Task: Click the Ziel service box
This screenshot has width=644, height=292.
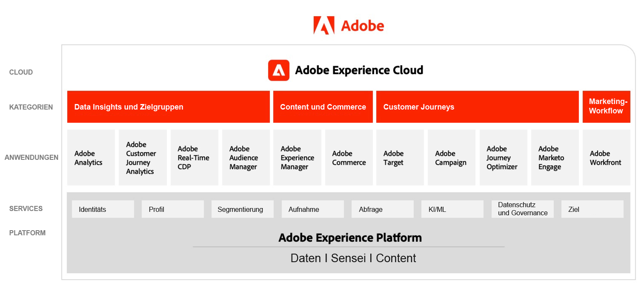Action: pyautogui.click(x=592, y=209)
